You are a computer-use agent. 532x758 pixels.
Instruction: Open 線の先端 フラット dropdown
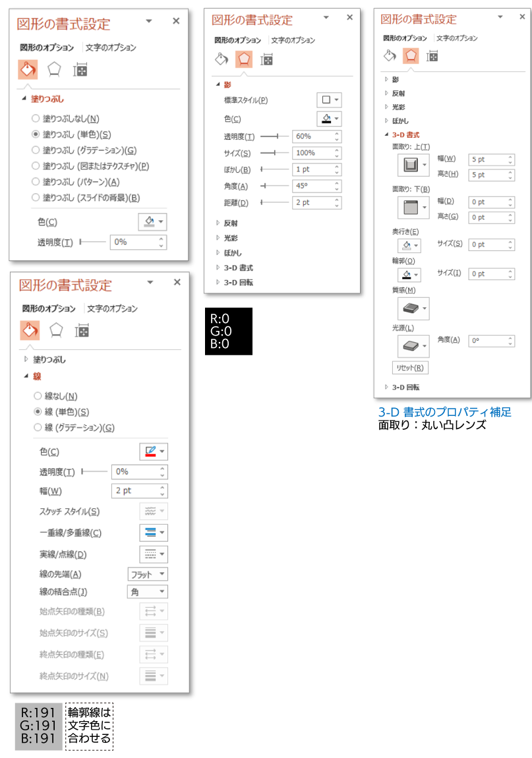tap(148, 574)
